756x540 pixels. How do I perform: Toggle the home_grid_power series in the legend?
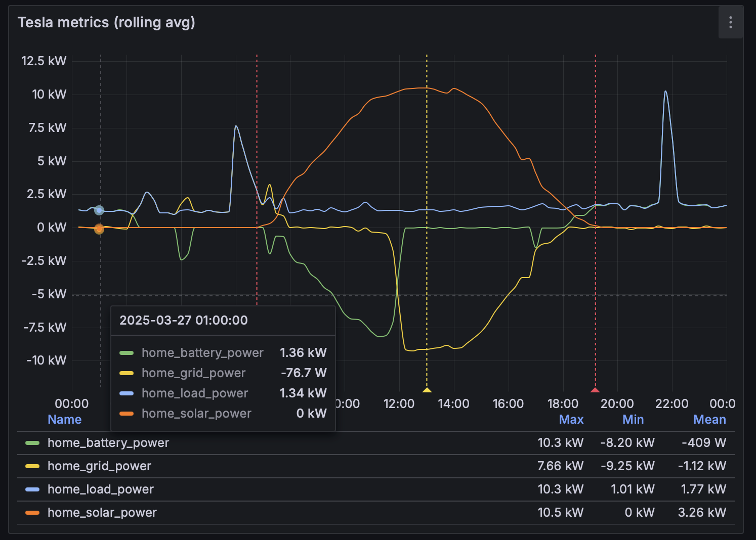(99, 466)
